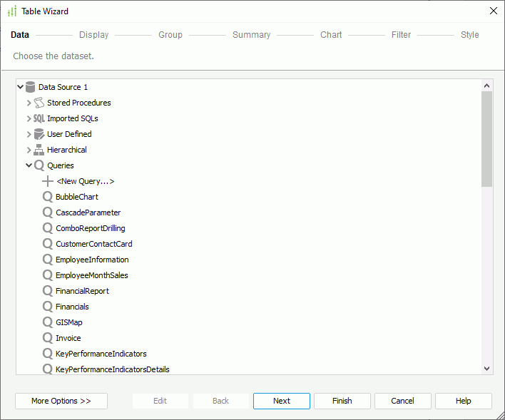Select the FinancialReport query

coord(82,291)
